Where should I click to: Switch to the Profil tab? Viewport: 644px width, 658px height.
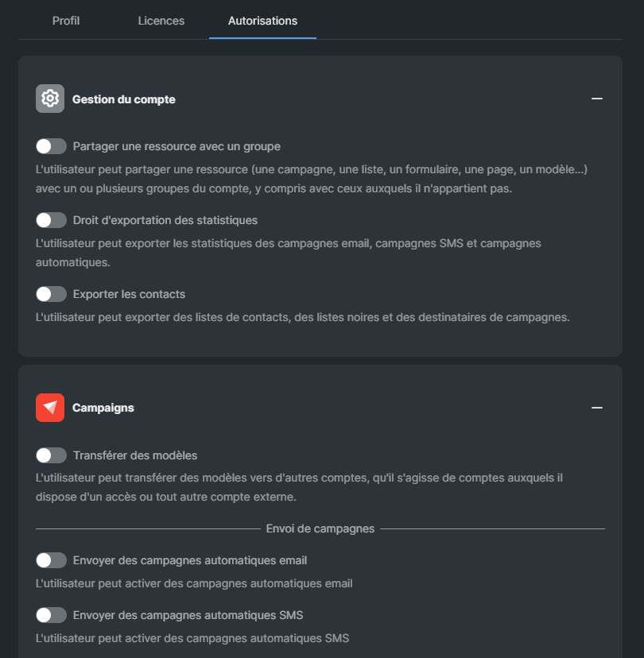pyautogui.click(x=66, y=21)
